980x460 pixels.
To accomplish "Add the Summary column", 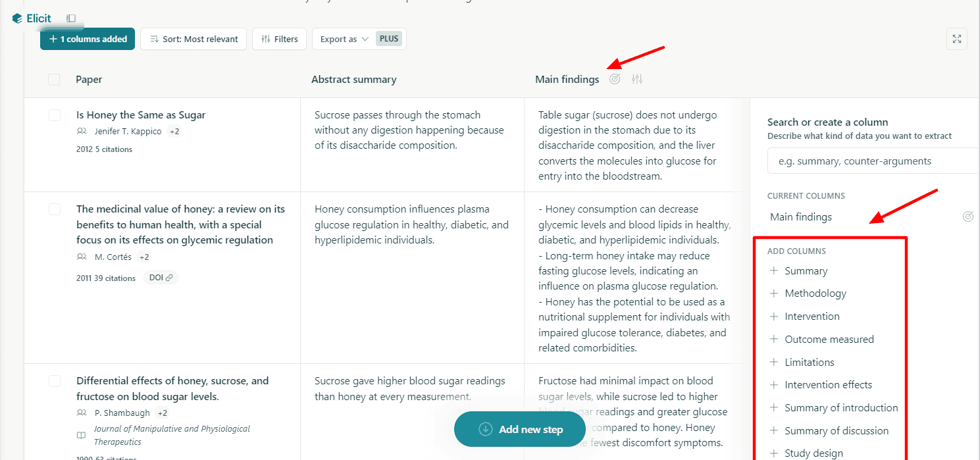I will pos(806,271).
